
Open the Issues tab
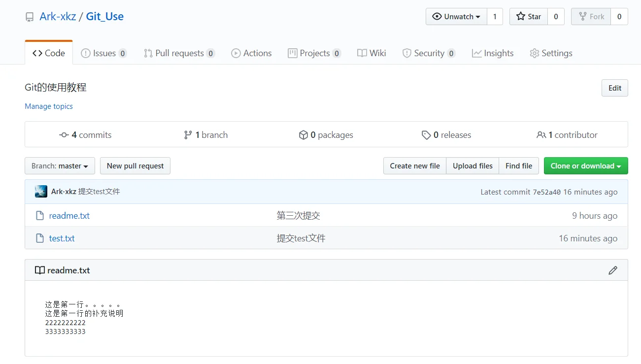tap(103, 53)
